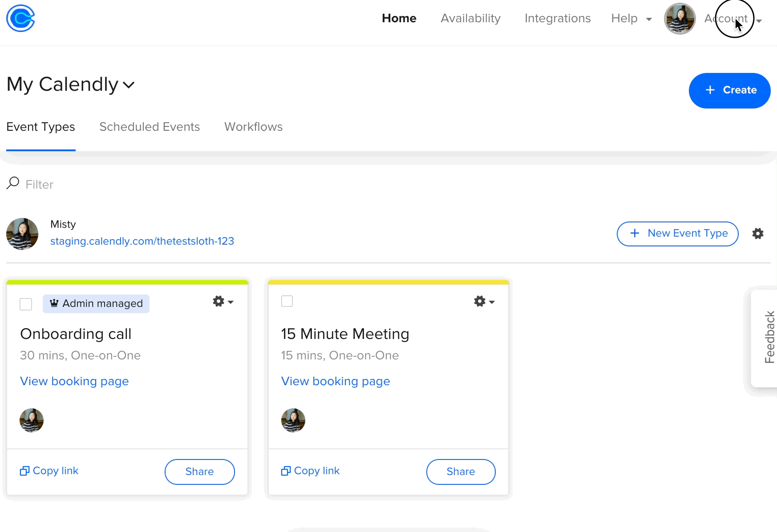Open the Integrations page
Screen dimensions: 777x532
(x=558, y=18)
